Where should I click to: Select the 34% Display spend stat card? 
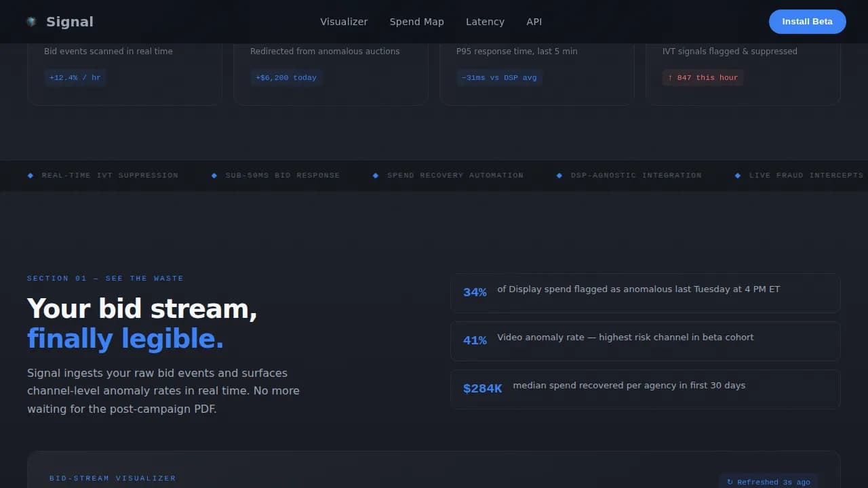click(x=645, y=293)
